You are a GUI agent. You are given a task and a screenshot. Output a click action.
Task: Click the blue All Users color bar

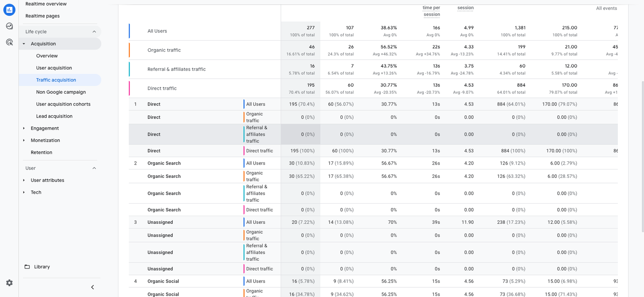coord(129,31)
